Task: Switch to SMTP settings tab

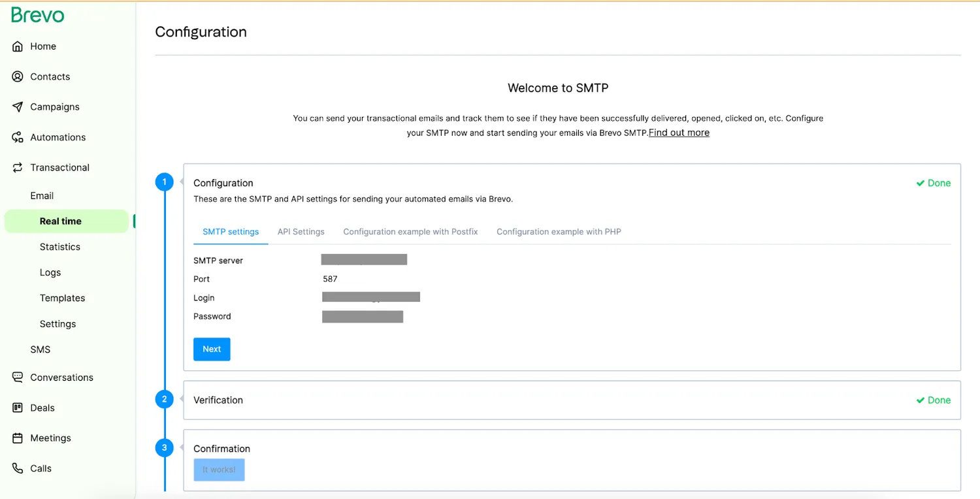Action: [x=231, y=232]
